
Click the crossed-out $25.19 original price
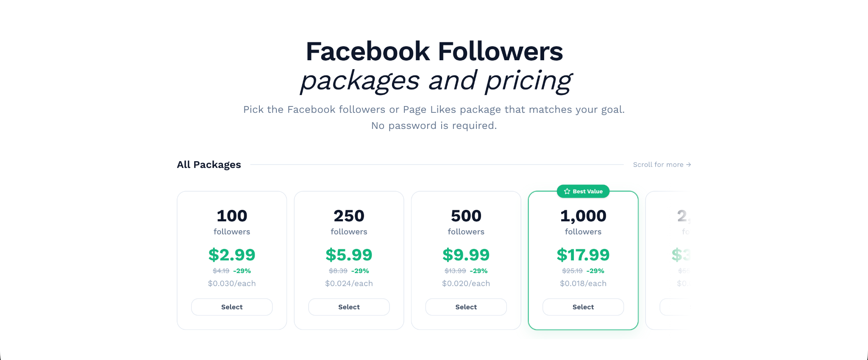(x=572, y=271)
